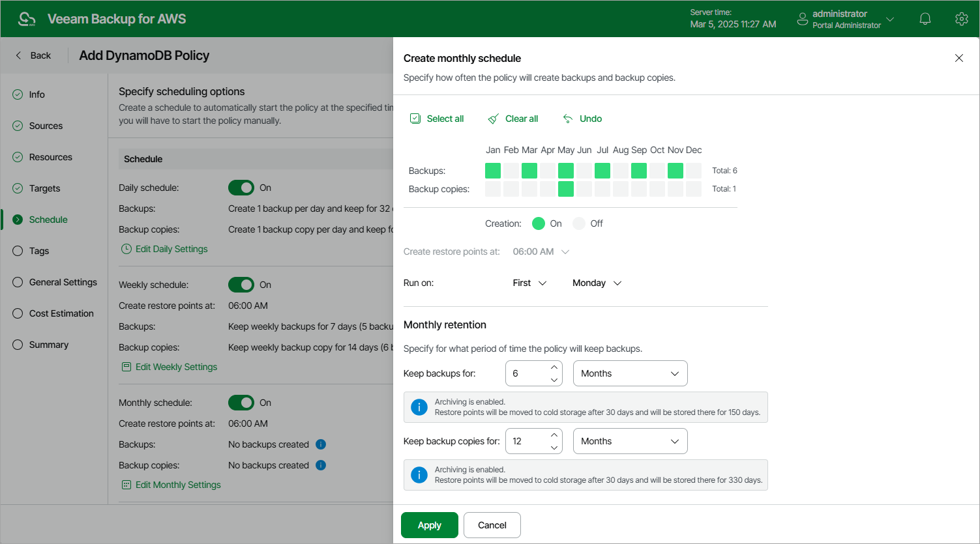
Task: Open the notifications bell icon
Action: (x=925, y=19)
